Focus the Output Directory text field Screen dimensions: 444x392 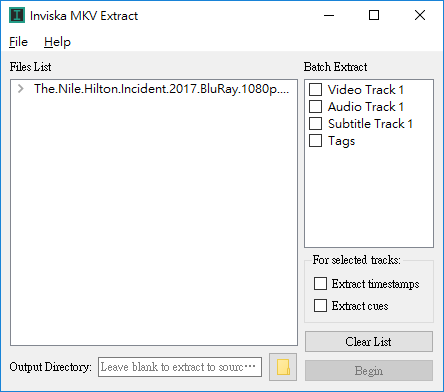point(180,367)
